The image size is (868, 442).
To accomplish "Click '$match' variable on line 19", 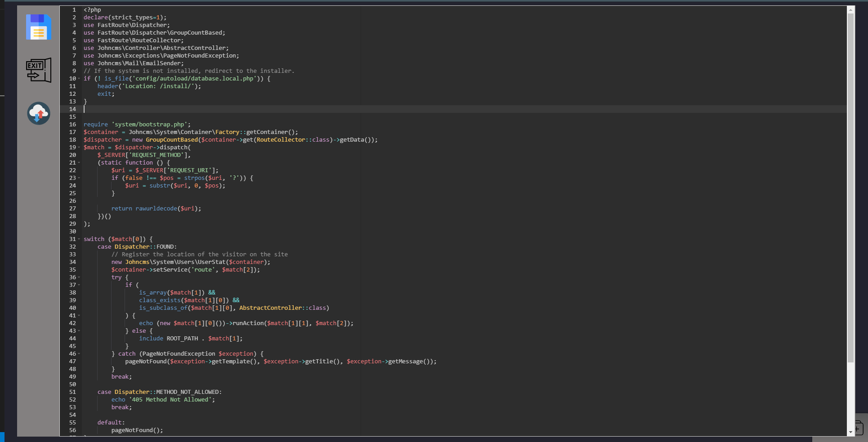I will [94, 147].
